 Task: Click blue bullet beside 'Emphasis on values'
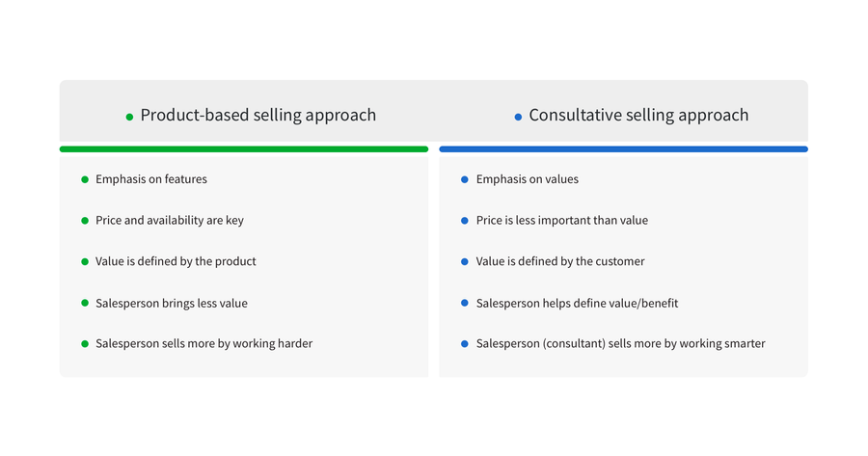(x=465, y=179)
